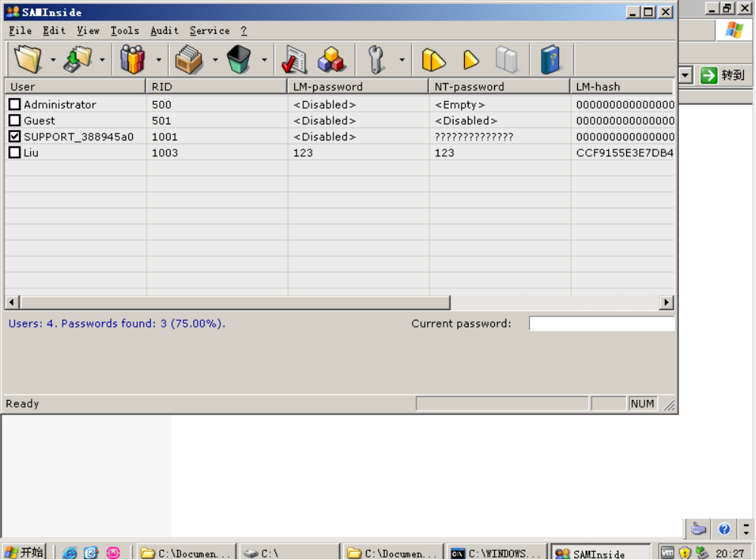Click the yellow shield tray icon
Viewport: 756px width, 560px height.
pyautogui.click(x=684, y=552)
